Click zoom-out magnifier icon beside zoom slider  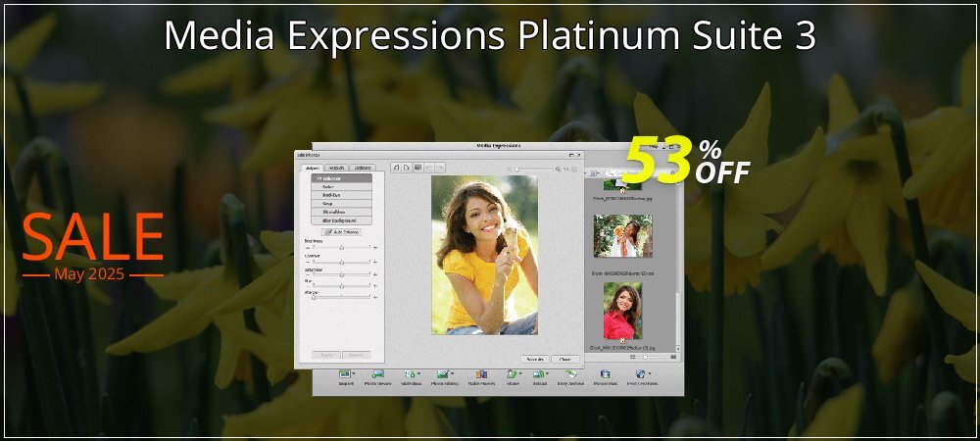[x=510, y=170]
